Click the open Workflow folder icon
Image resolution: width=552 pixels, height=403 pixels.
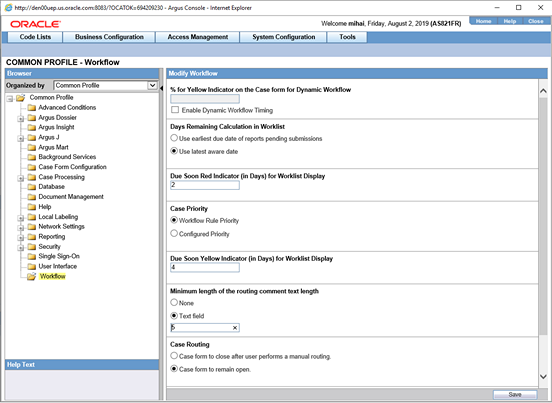pyautogui.click(x=32, y=277)
